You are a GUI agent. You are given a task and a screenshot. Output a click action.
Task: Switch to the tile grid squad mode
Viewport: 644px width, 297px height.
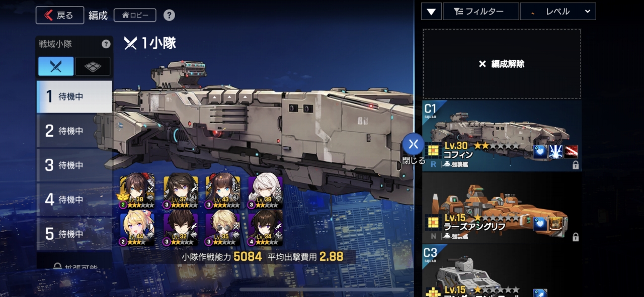[93, 66]
